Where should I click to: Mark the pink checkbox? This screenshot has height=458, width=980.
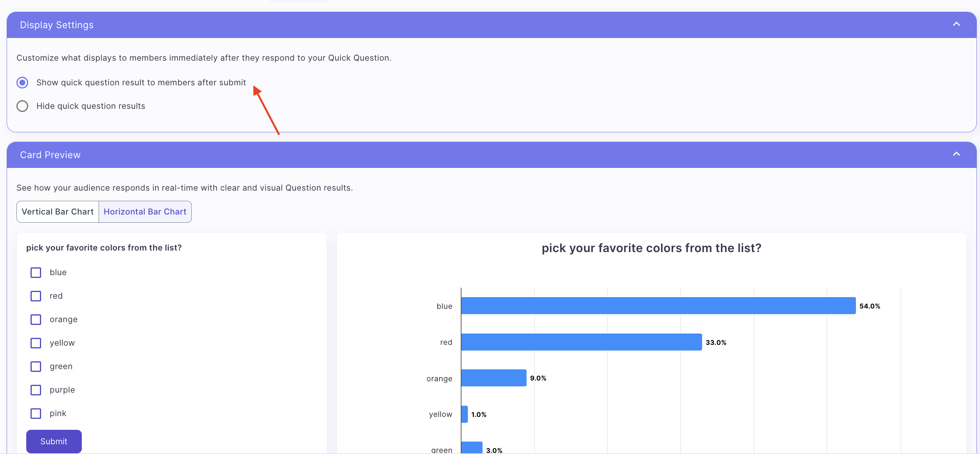(36, 413)
